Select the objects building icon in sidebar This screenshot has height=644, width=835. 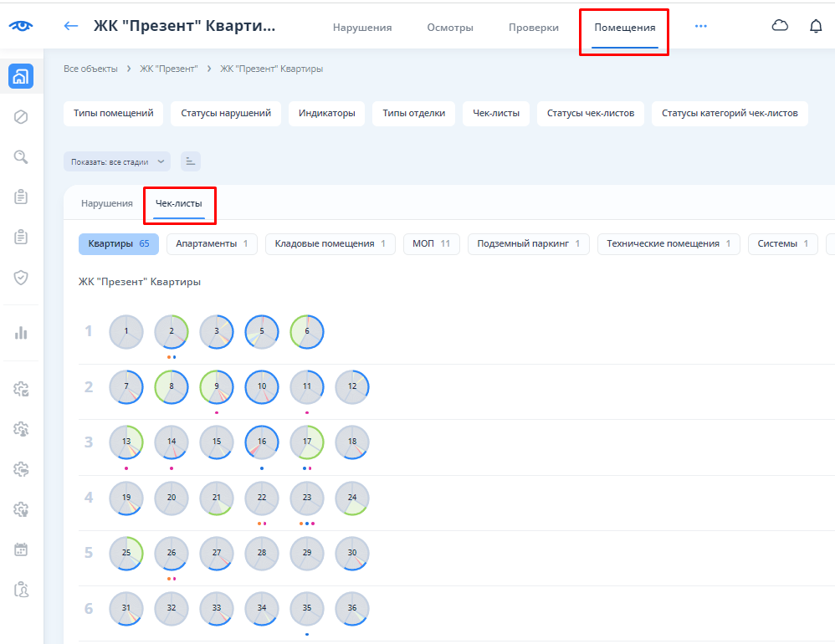coord(21,76)
